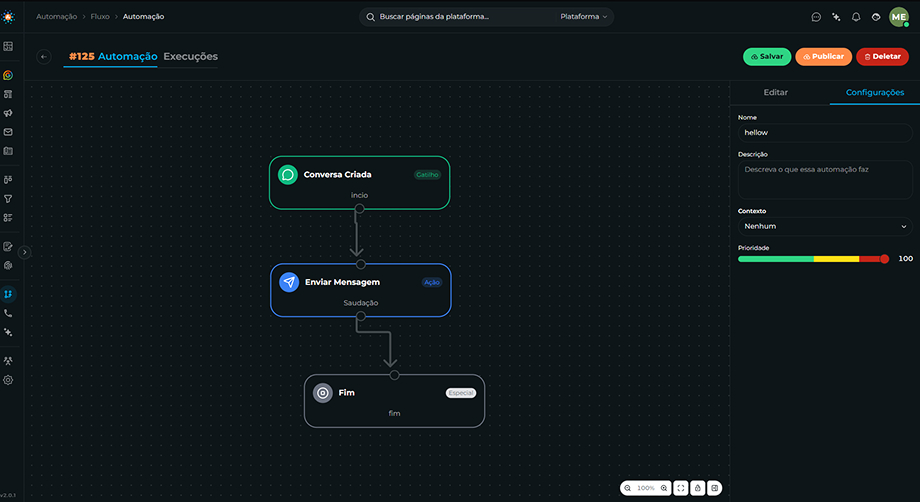Click the droplet icon in canvas toolbar

tap(698, 488)
